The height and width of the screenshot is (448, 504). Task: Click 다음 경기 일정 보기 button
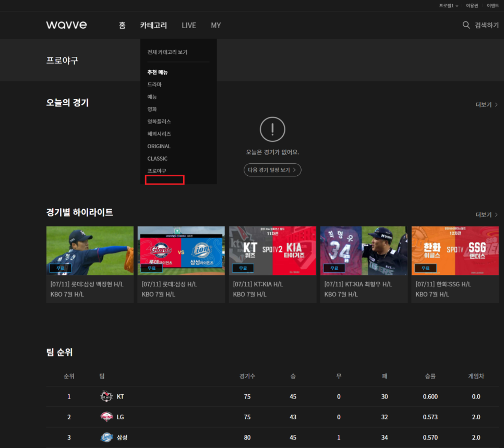pos(272,170)
